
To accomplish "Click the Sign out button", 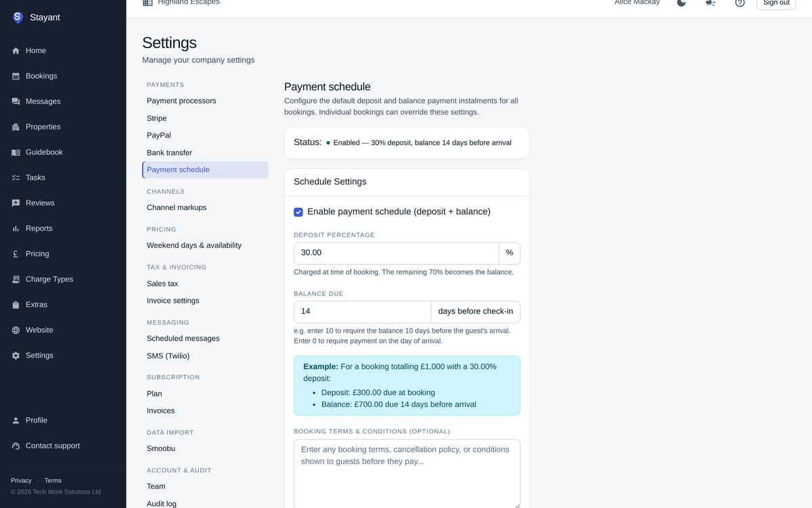I will click(776, 3).
